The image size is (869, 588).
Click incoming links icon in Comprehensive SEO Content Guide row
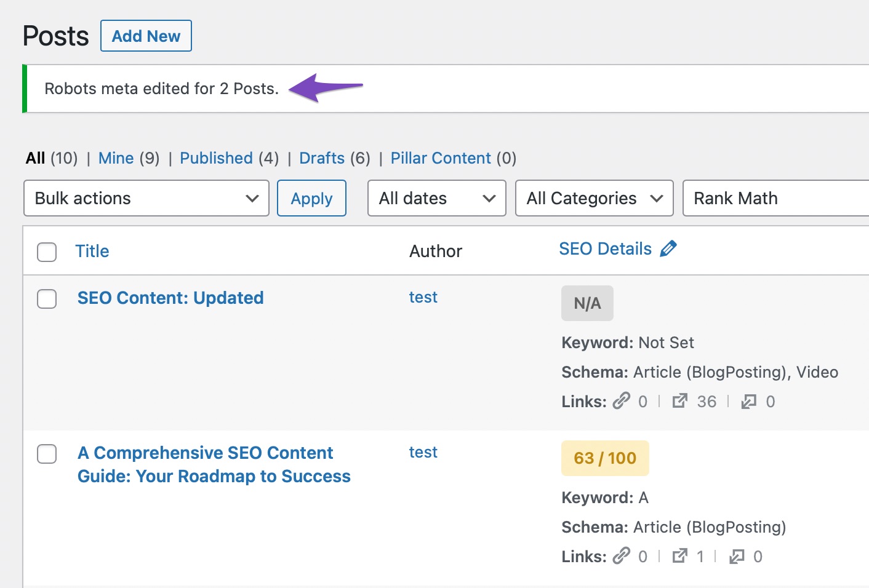point(736,557)
